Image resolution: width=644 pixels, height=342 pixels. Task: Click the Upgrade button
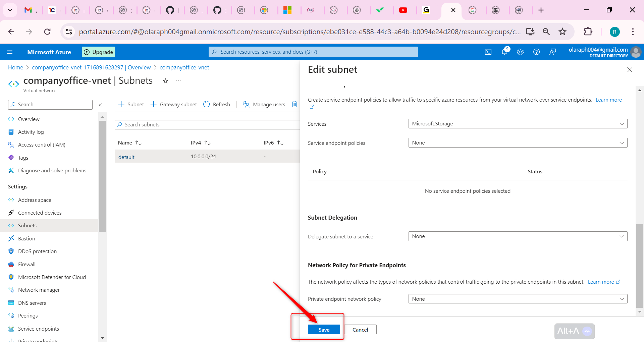(x=99, y=52)
